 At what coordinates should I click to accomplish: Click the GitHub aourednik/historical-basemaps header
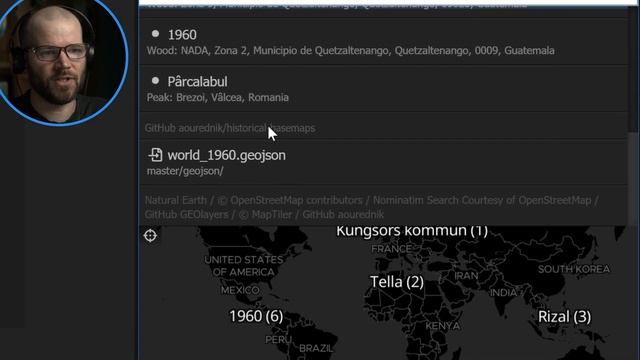[x=230, y=128]
